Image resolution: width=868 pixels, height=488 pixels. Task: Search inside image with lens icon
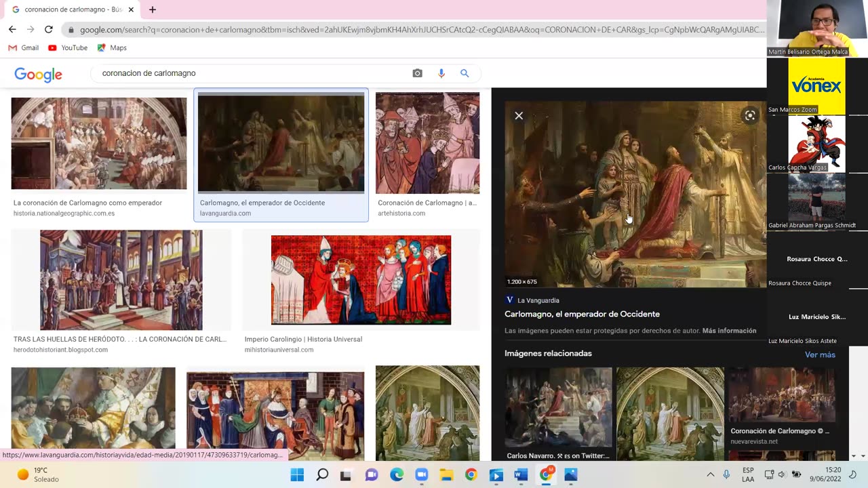point(749,116)
